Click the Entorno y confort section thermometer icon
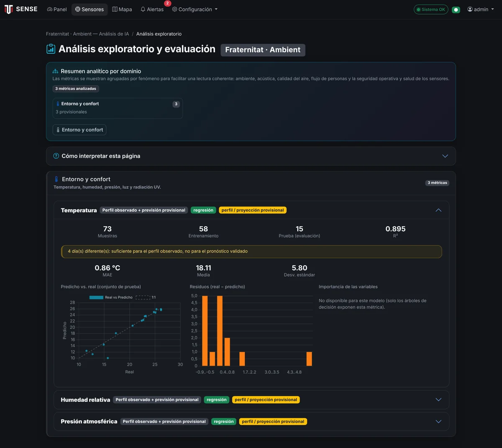 56,179
